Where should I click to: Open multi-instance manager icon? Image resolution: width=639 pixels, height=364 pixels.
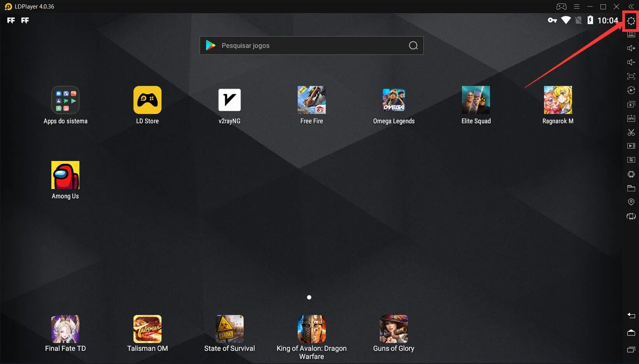pos(631,104)
